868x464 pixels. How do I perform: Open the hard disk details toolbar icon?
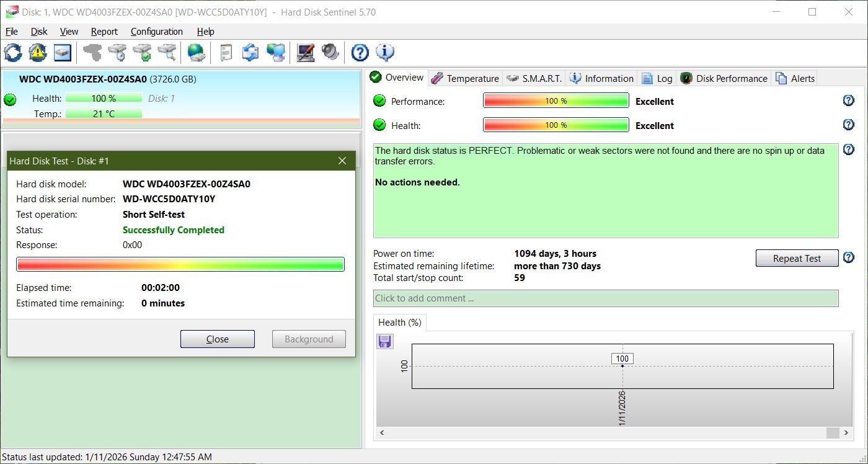point(63,53)
